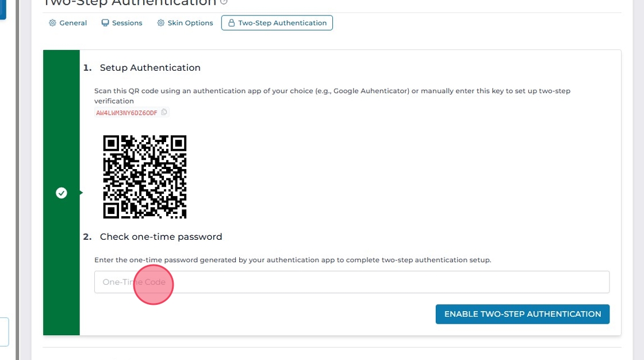Copy the secret key with the copy icon
This screenshot has width=644, height=360.
[x=164, y=112]
